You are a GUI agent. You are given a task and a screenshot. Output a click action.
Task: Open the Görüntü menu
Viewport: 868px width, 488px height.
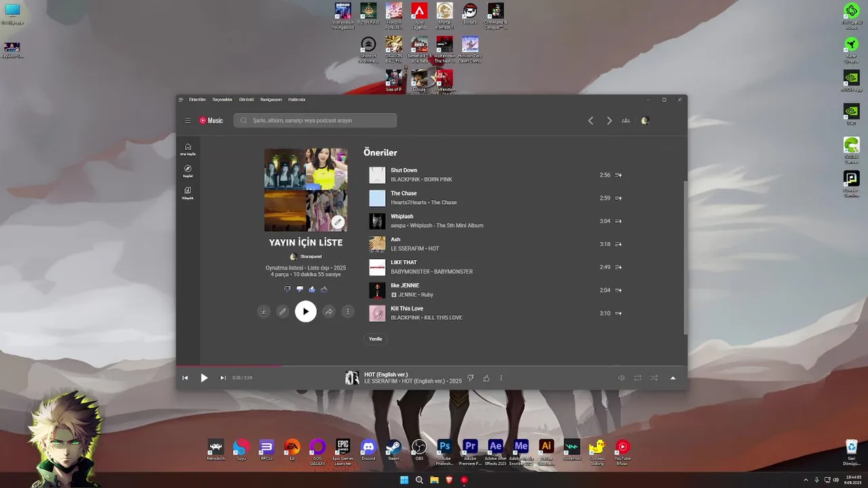[x=246, y=100]
